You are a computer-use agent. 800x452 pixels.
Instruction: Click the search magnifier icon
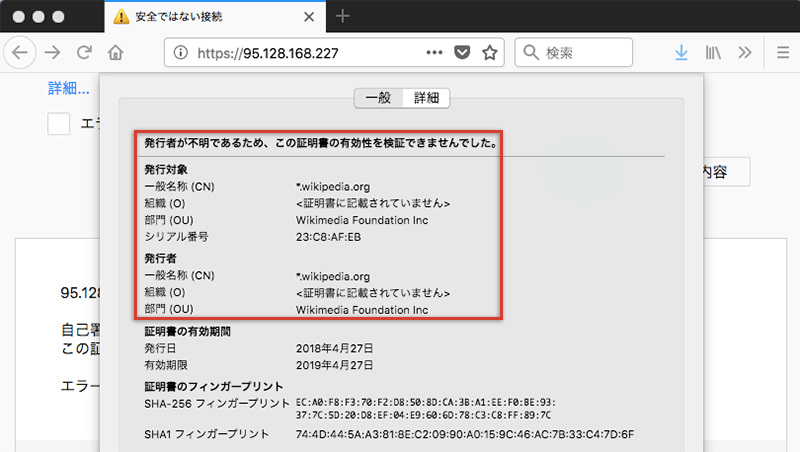coord(531,52)
